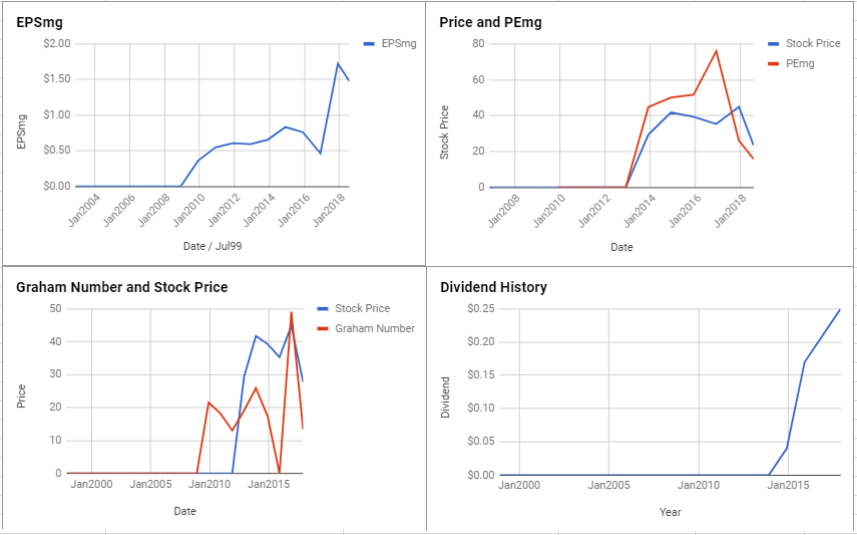Click the 50 label on Graham Number axis

(56, 309)
